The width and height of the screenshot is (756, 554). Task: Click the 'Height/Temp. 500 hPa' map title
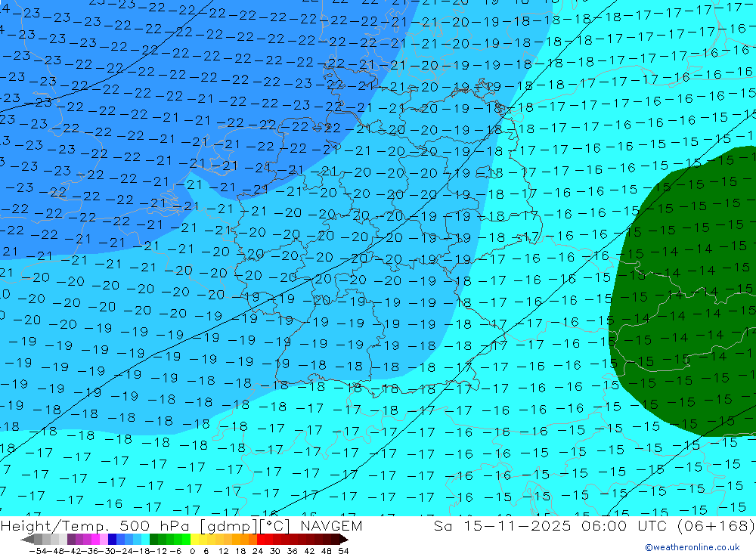point(95,526)
